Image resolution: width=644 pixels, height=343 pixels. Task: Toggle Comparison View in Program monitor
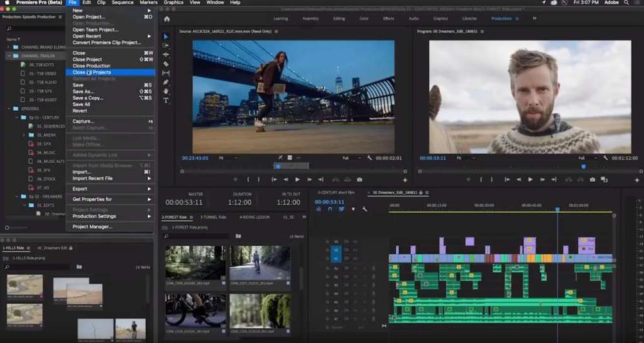[x=604, y=180]
